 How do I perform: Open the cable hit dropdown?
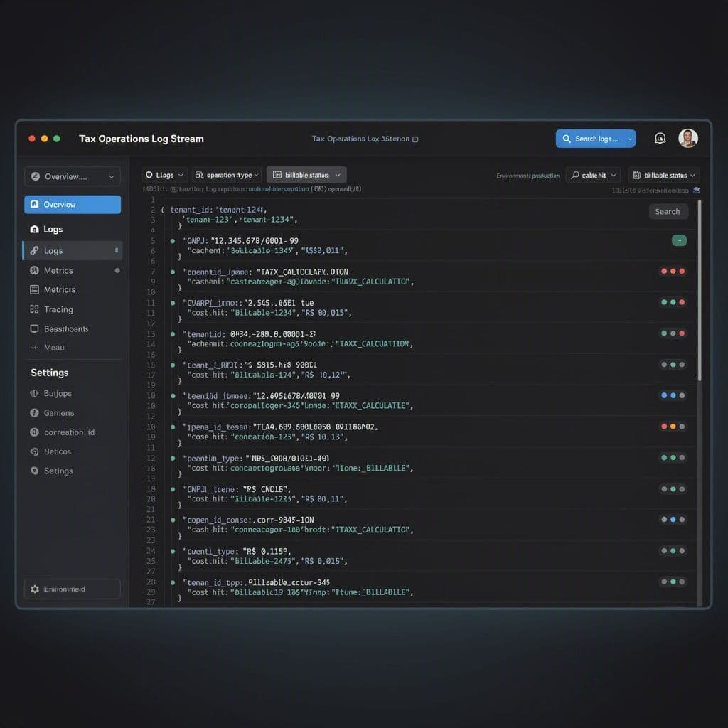594,175
